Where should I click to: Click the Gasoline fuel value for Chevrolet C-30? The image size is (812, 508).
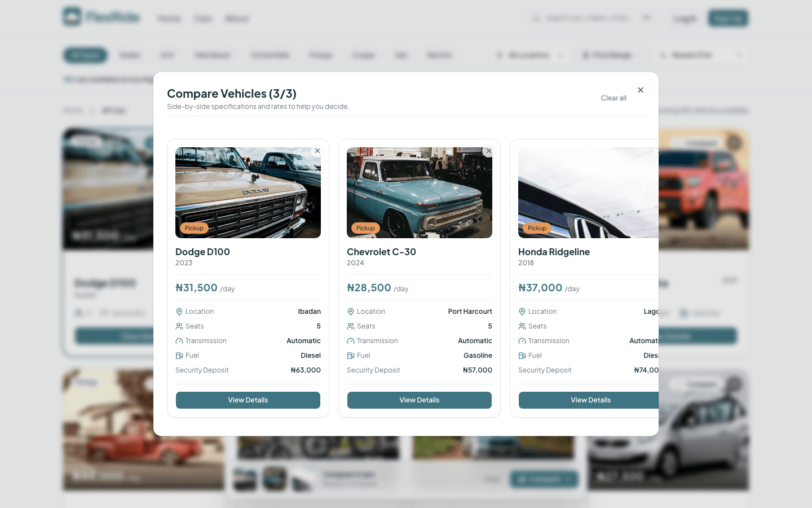[x=478, y=356]
